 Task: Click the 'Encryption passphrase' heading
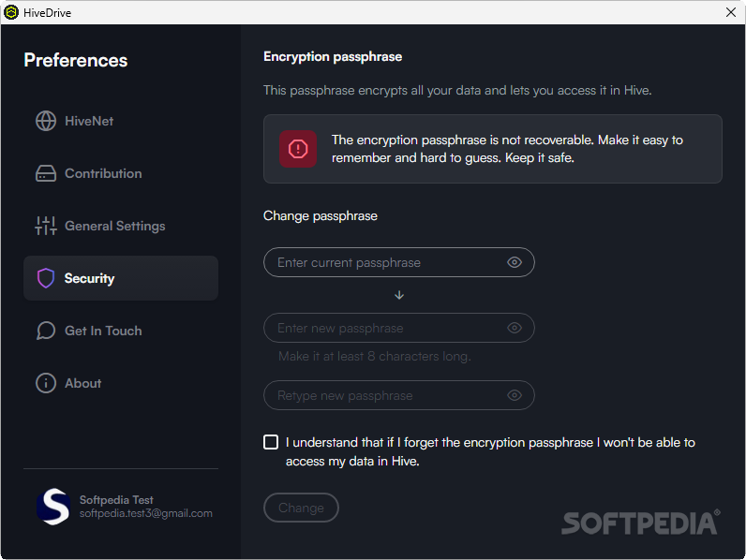[333, 56]
